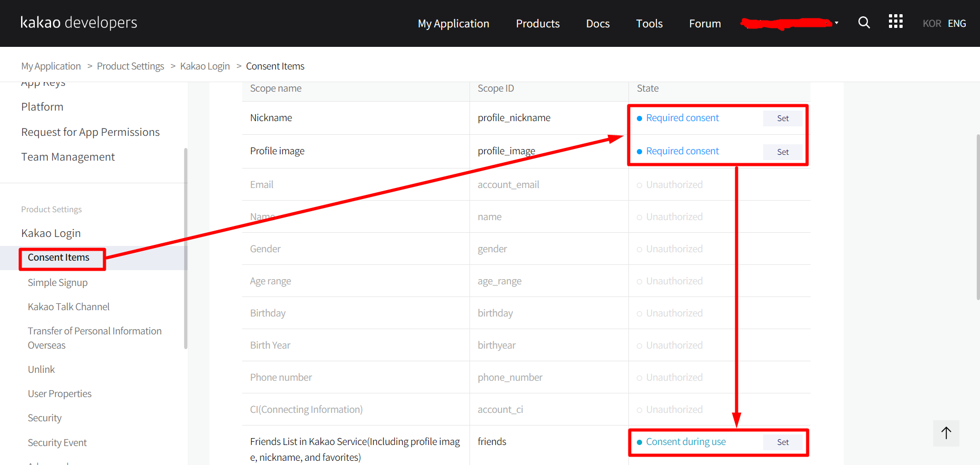Click Set button for Profile image row
The height and width of the screenshot is (465, 980).
783,152
